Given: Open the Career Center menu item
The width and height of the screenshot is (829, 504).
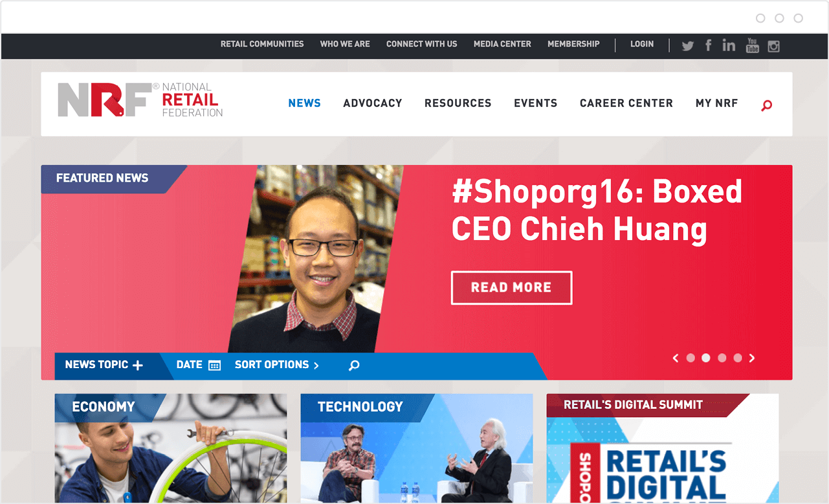Looking at the screenshot, I should pos(626,103).
